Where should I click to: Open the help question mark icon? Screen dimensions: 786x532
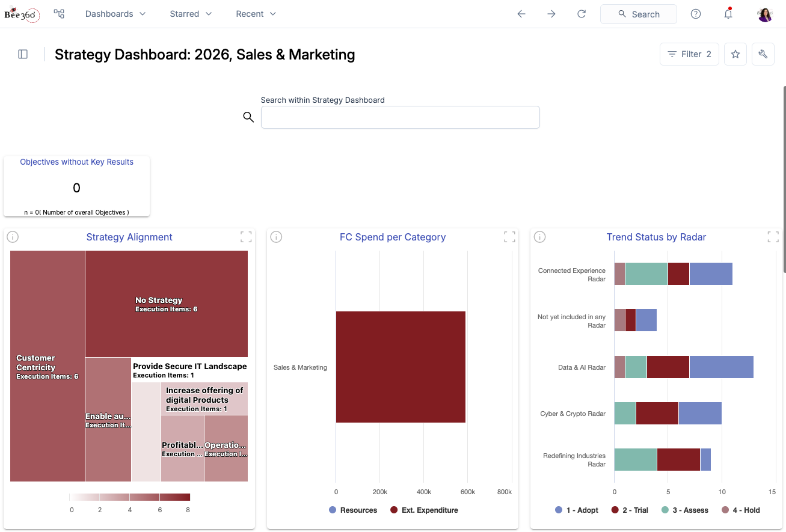point(696,14)
